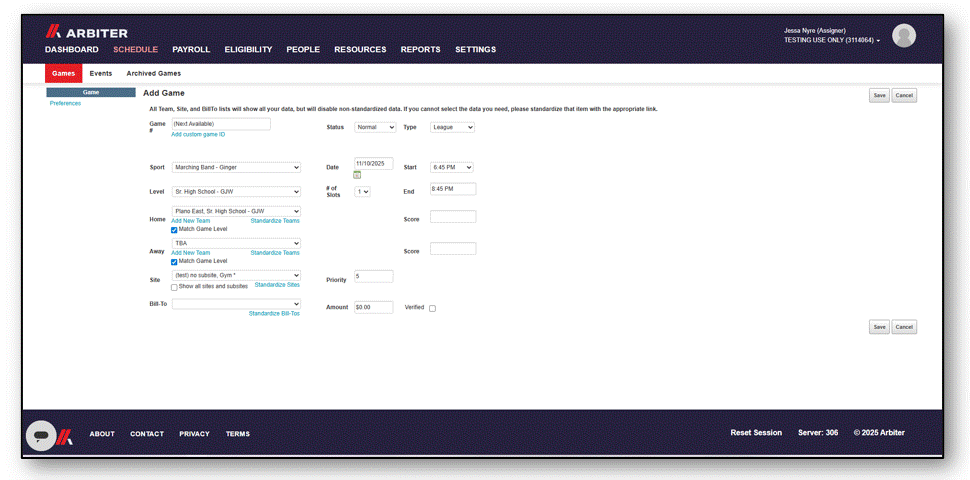Click the bottom Cancel button
The width and height of the screenshot is (970, 480).
click(904, 327)
